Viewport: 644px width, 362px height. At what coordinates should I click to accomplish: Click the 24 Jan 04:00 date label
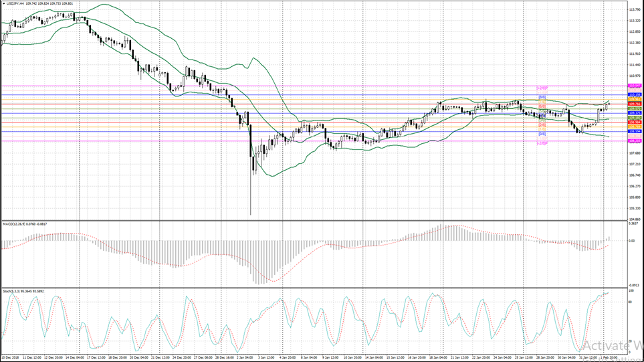pyautogui.click(x=503, y=358)
